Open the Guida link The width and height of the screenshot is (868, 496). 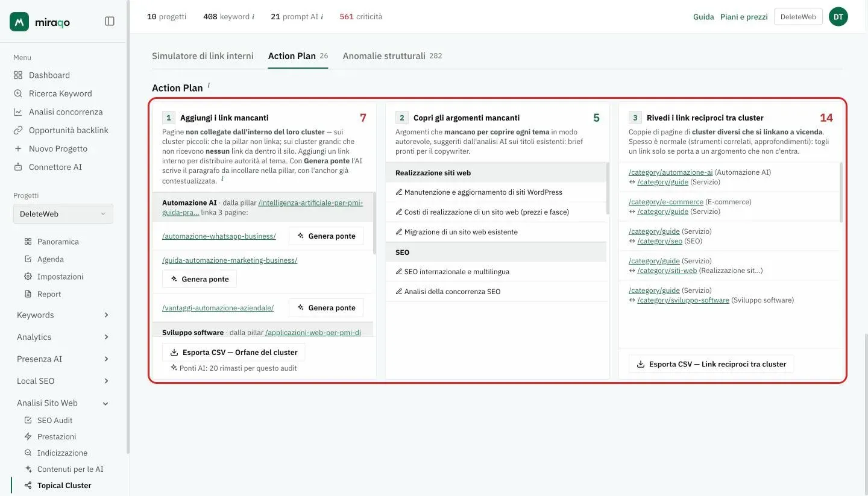(x=703, y=17)
